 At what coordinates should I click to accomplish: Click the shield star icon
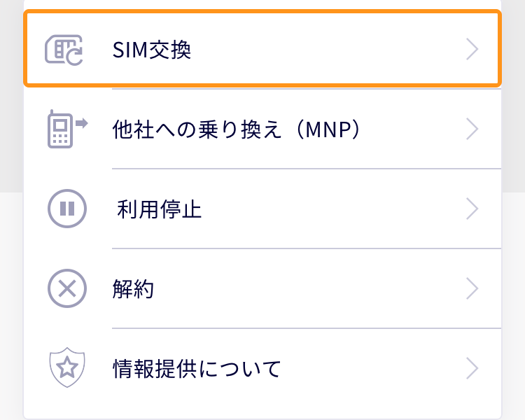point(67,367)
